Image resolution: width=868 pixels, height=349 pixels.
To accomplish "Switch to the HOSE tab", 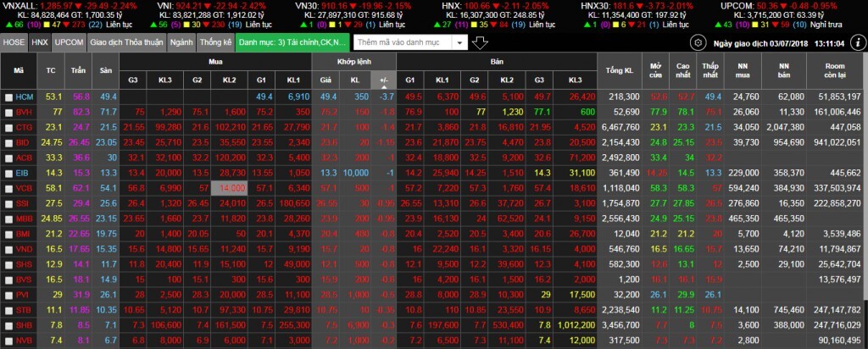I will point(14,42).
